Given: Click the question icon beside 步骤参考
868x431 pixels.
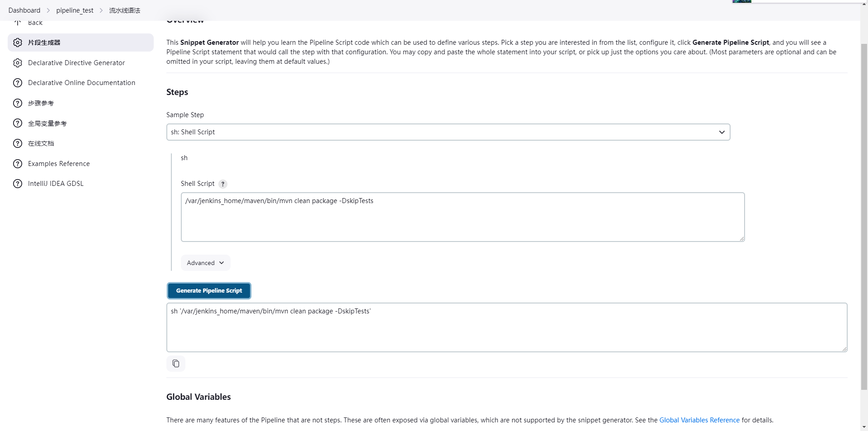Looking at the screenshot, I should pos(18,103).
